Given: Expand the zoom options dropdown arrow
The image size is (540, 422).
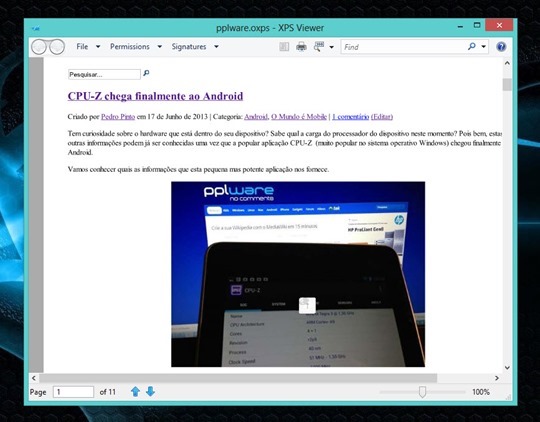Looking at the screenshot, I should point(331,47).
